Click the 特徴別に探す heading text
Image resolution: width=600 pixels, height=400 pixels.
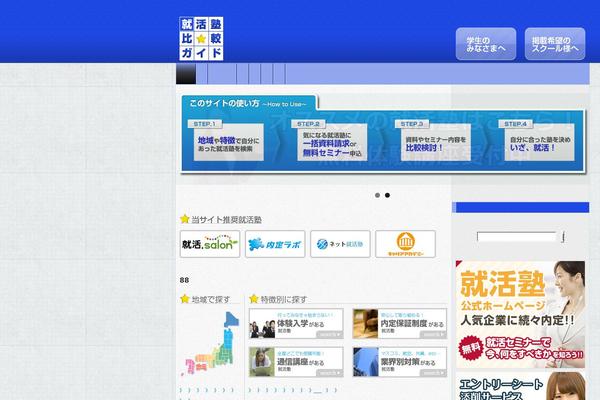click(x=284, y=300)
